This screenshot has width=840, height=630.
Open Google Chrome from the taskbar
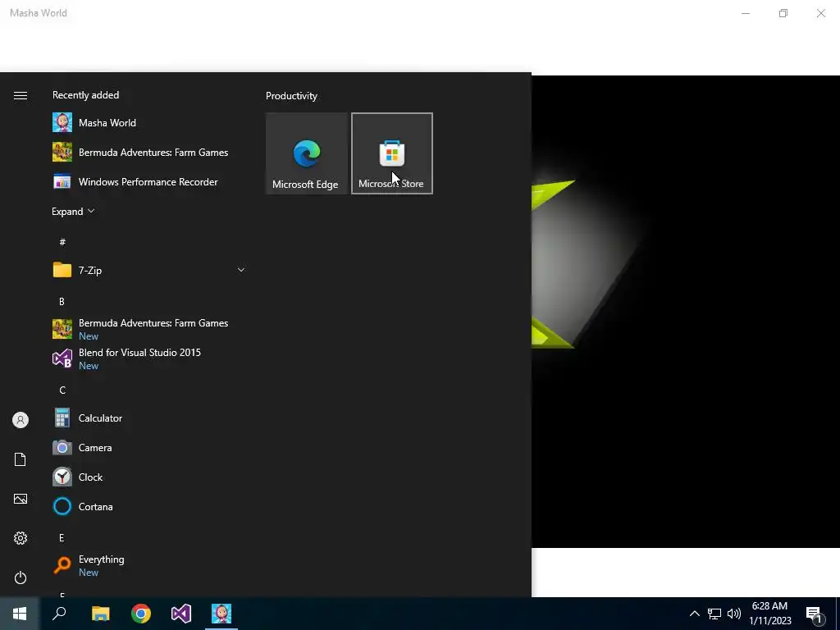click(141, 614)
